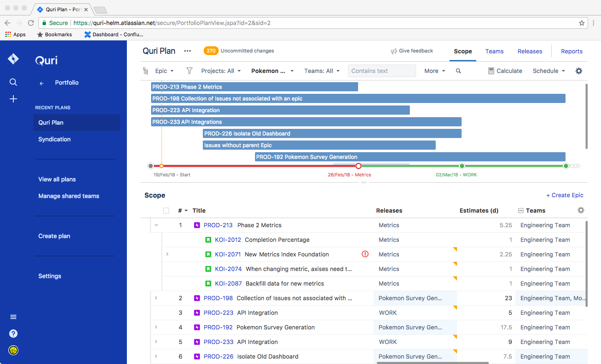
Task: Click the Jira diamond logo in sidebar
Action: coord(13,59)
